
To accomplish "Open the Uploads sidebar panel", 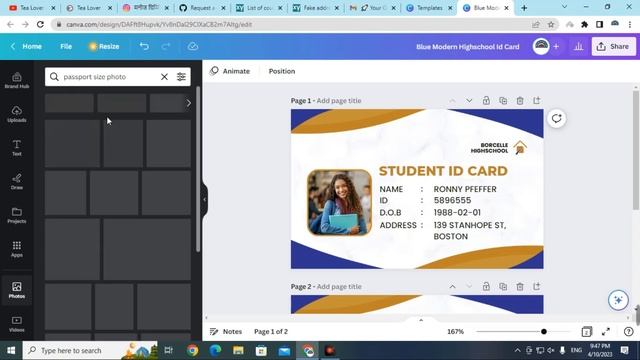I will (17, 114).
